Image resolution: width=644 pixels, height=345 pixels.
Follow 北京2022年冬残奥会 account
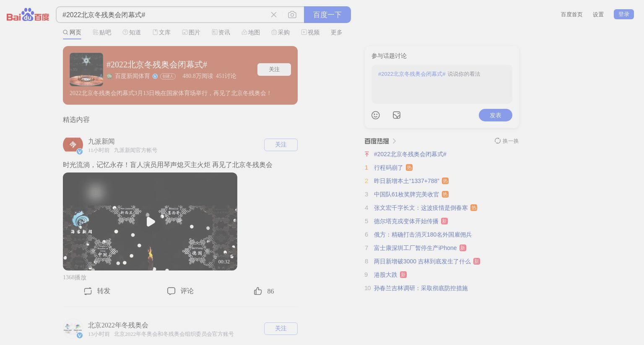[x=281, y=329]
